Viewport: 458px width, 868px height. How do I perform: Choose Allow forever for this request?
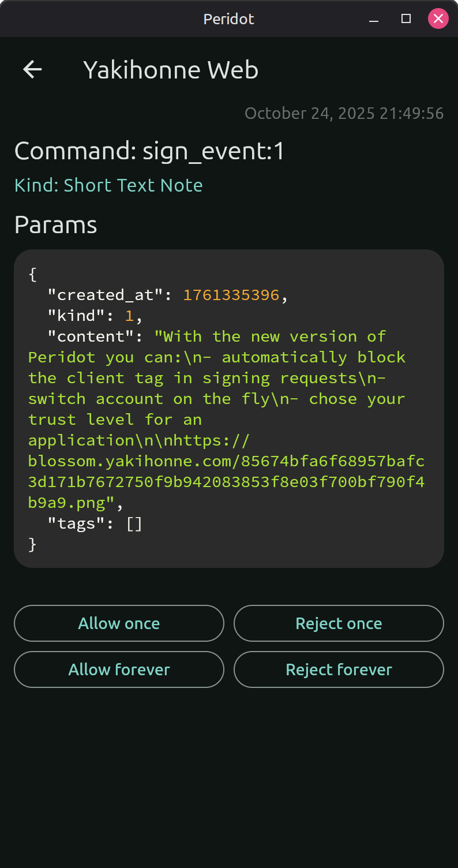(x=119, y=669)
